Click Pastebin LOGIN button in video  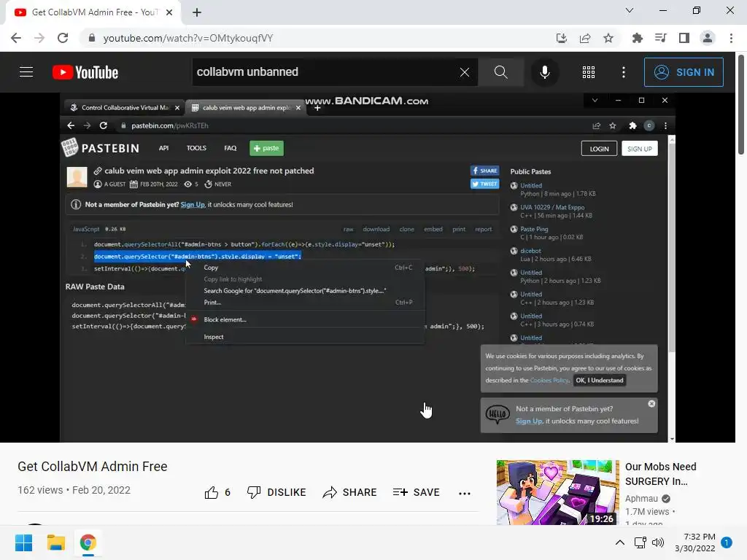(x=599, y=149)
